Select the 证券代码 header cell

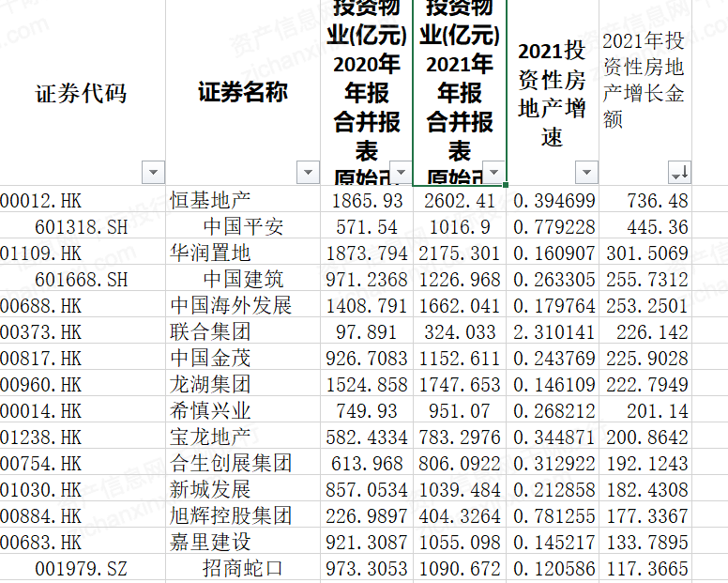(x=83, y=92)
